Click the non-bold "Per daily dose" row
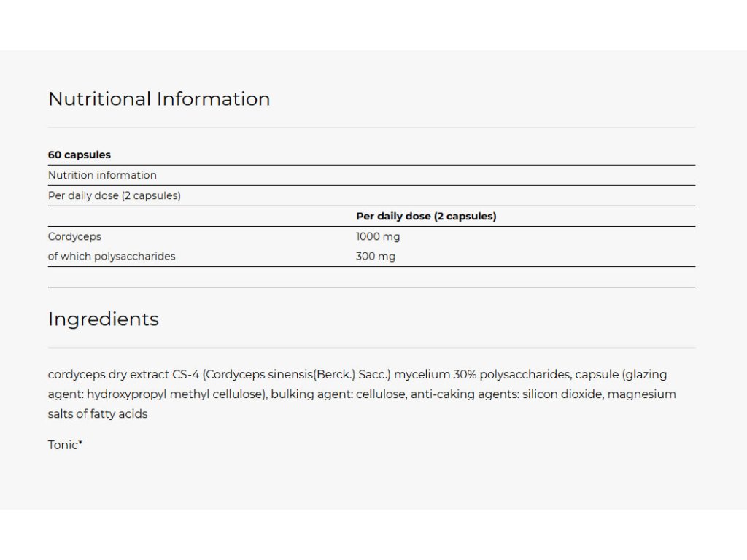The height and width of the screenshot is (560, 747). coord(115,195)
